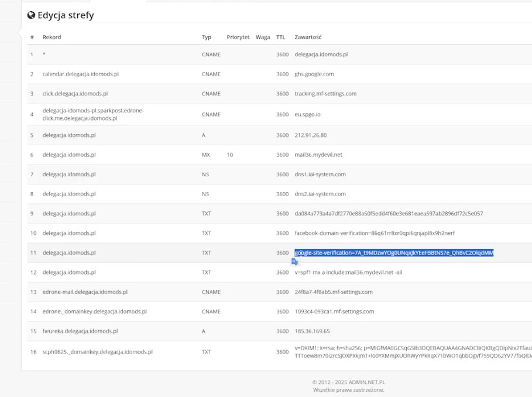This screenshot has height=397, width=532.
Task: Click the ADMIN.NET.PL footer copyright text
Action: [x=348, y=382]
